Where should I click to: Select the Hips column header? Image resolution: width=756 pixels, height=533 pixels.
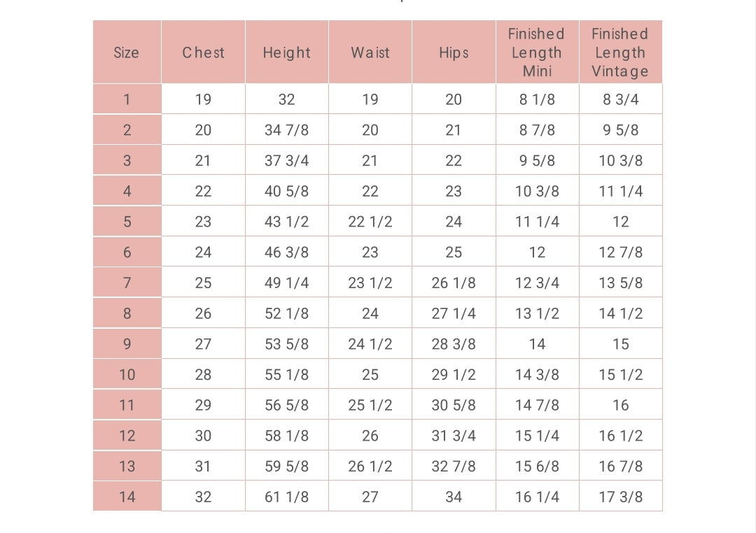tap(454, 52)
